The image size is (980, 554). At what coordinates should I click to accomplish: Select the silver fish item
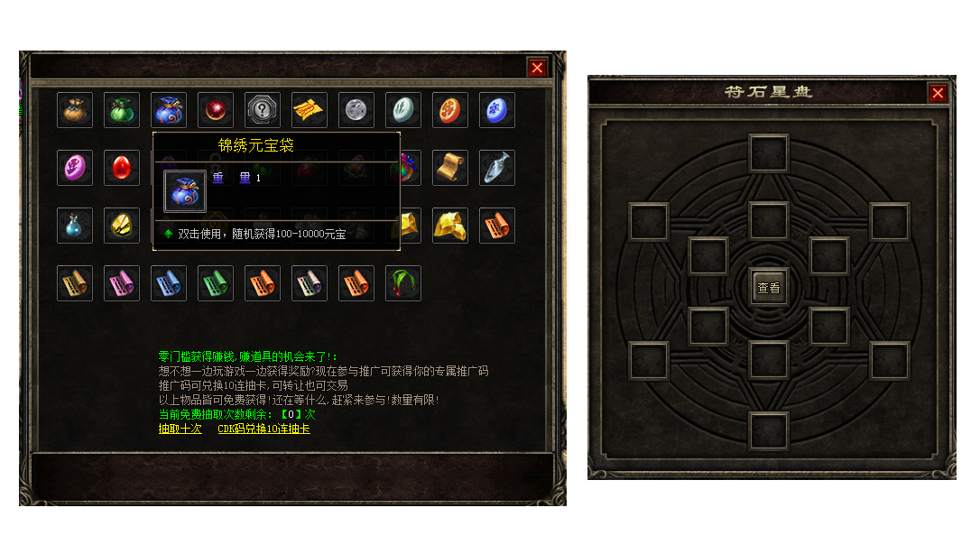click(497, 168)
